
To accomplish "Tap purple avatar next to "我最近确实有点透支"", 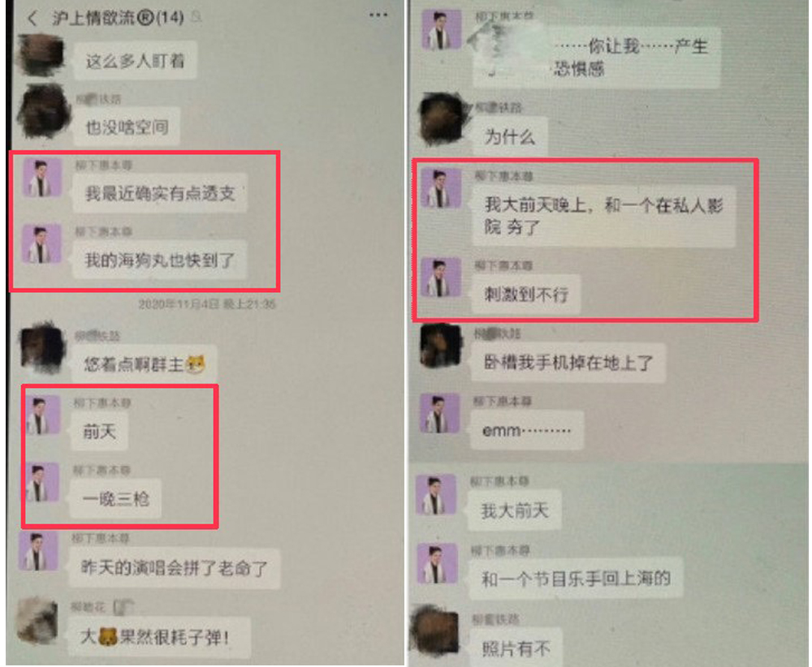I will tap(42, 178).
